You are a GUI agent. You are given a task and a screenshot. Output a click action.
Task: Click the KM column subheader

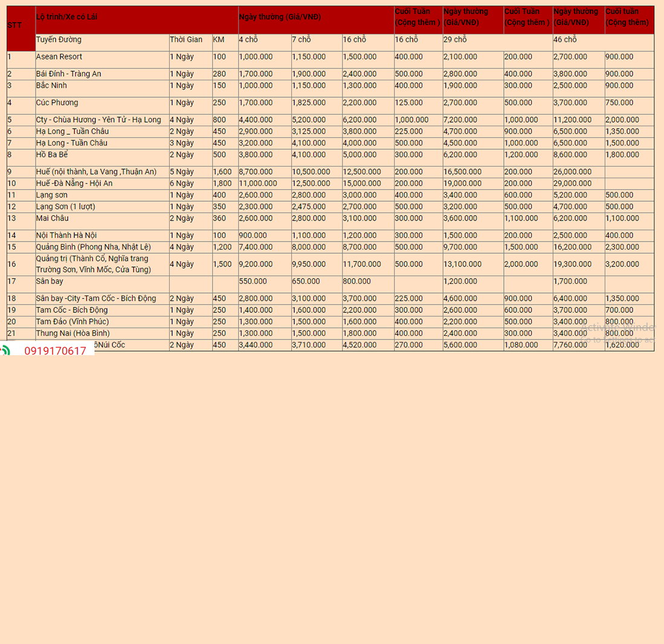[x=219, y=40]
